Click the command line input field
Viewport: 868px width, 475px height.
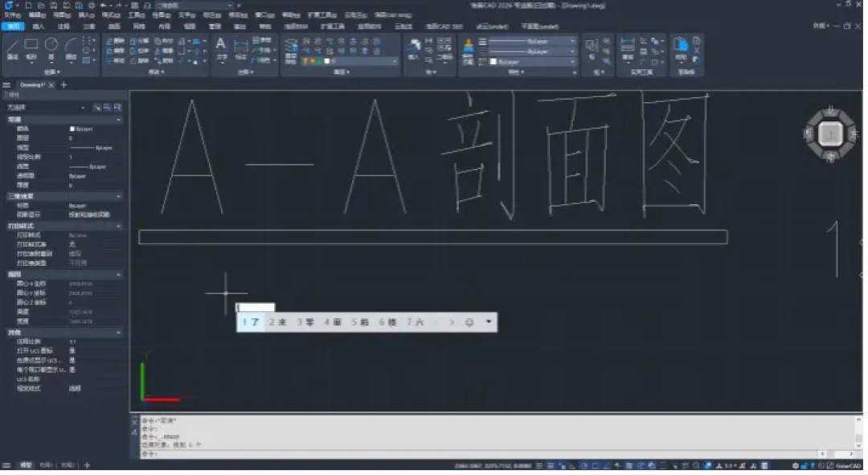tap(479, 455)
